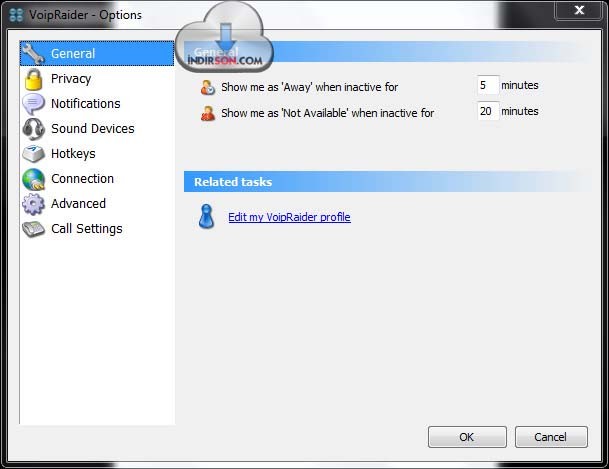Click the Hotkeys keyboard key icon

point(34,154)
